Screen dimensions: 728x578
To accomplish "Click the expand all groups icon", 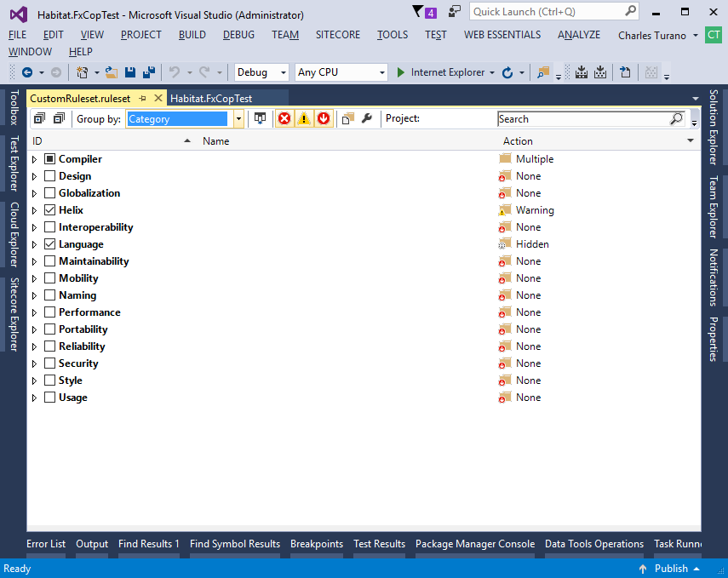I will click(40, 119).
